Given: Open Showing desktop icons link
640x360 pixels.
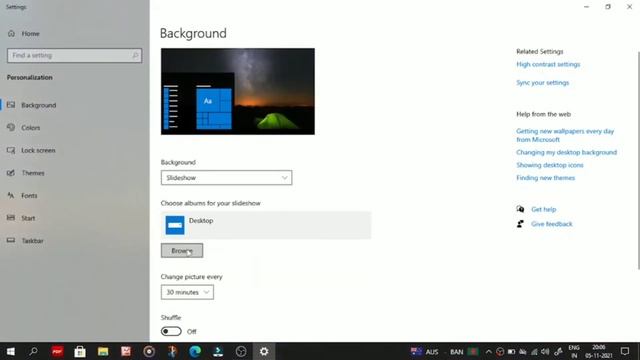Looking at the screenshot, I should point(549,165).
